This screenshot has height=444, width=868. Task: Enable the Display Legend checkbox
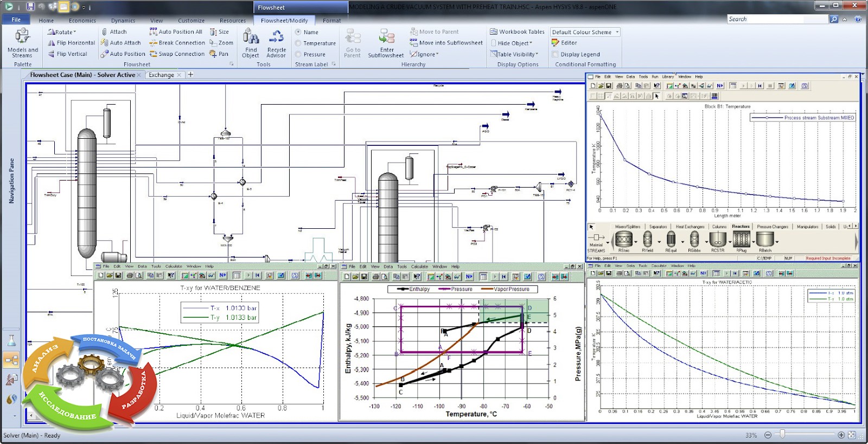pyautogui.click(x=555, y=54)
